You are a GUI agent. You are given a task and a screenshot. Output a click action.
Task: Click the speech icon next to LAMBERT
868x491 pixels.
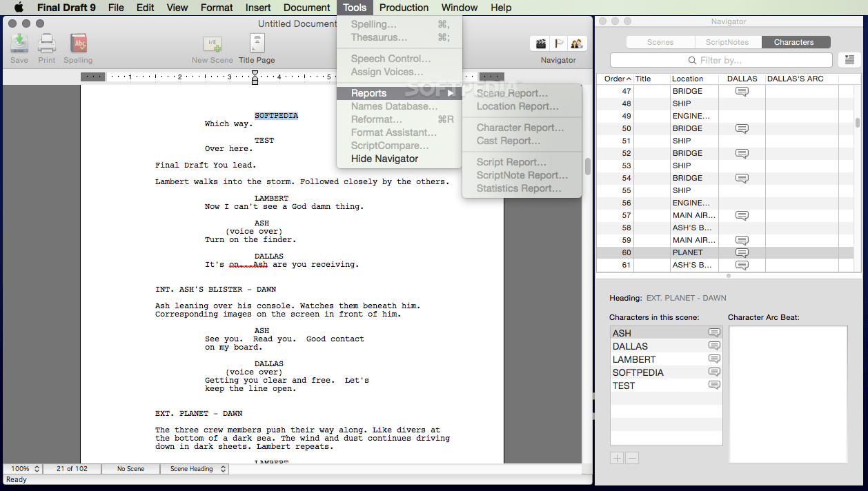714,359
